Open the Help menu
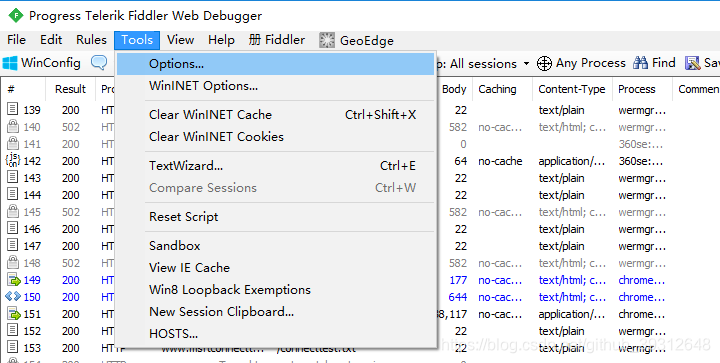The image size is (720, 363). tap(221, 40)
